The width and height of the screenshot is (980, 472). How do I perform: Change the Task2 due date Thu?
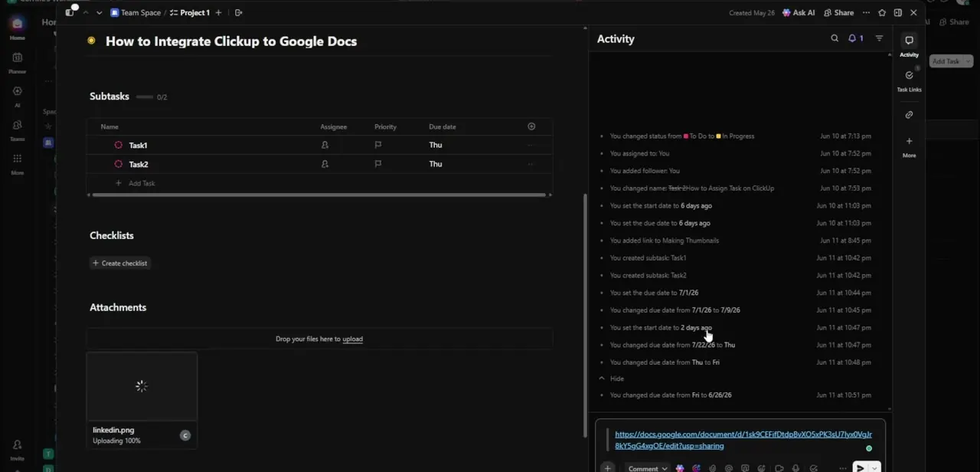pyautogui.click(x=435, y=164)
